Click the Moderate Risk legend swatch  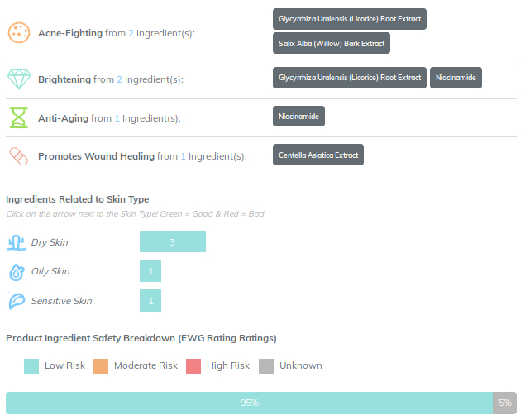[101, 365]
